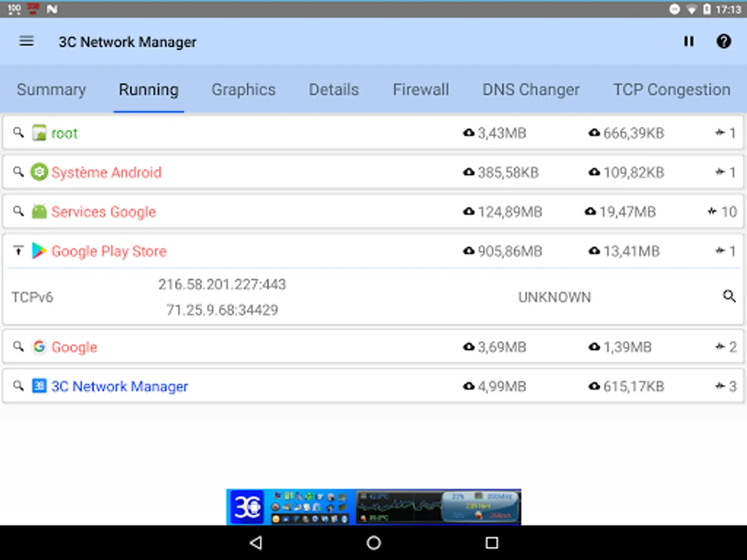The height and width of the screenshot is (560, 747).
Task: Select the 3C Network Manager list label
Action: [120, 386]
